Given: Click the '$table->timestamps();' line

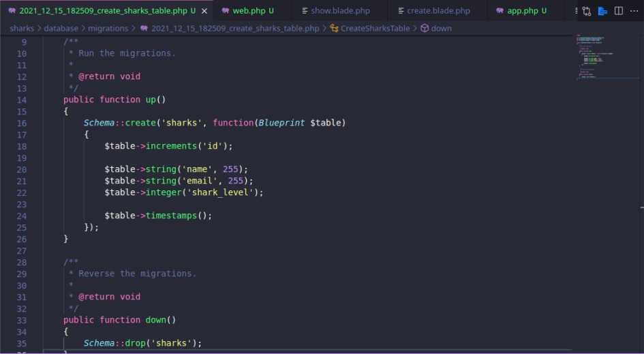Looking at the screenshot, I should [x=158, y=216].
